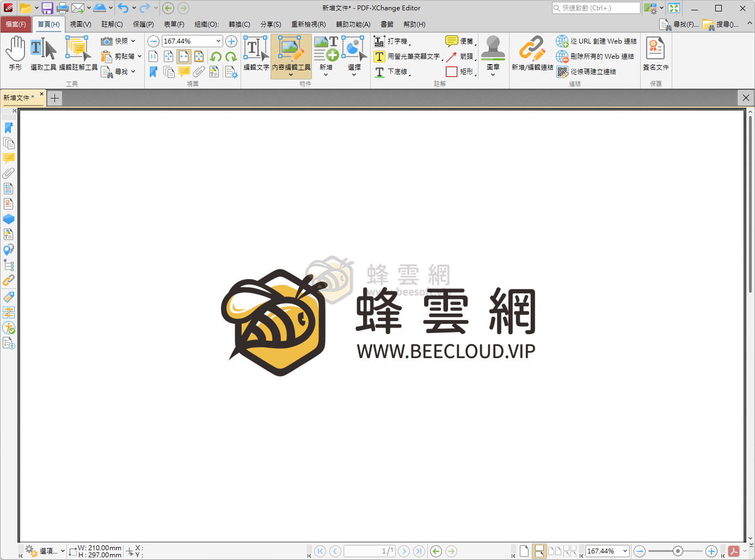
Task: Enable continuous page layout in status bar
Action: point(539,551)
